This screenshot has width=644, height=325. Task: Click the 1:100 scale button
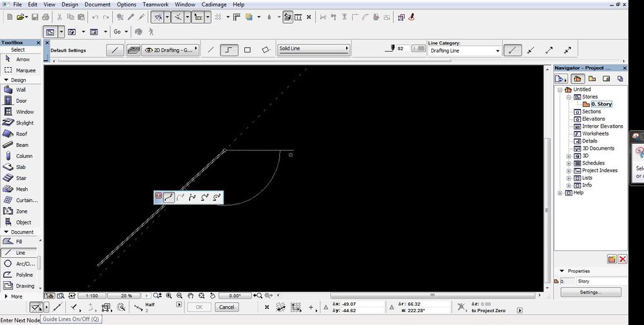click(x=92, y=295)
